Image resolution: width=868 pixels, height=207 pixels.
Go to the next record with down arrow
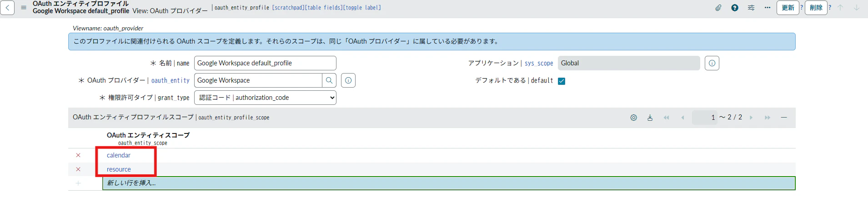[x=857, y=8]
